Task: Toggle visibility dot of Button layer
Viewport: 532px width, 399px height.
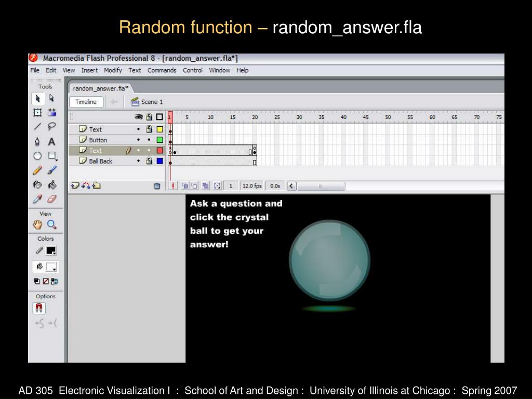Action: point(138,140)
